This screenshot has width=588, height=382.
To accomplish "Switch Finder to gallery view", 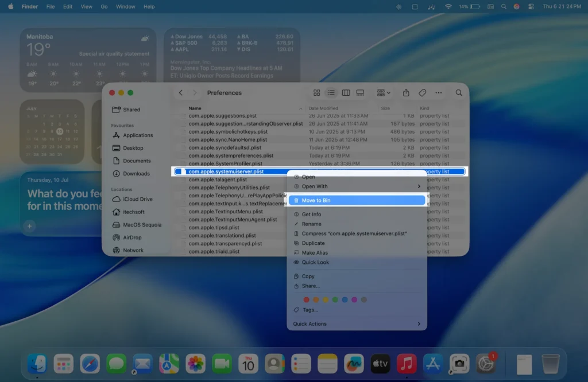I will tap(360, 92).
